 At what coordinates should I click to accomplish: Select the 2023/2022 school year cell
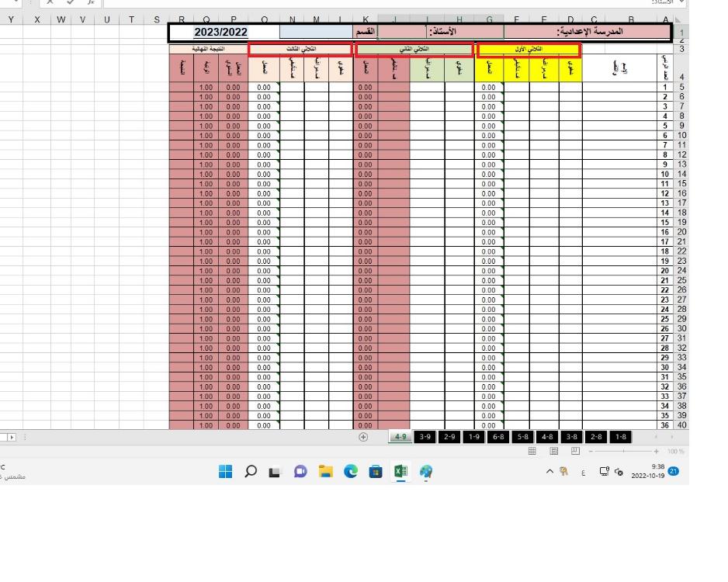[220, 33]
